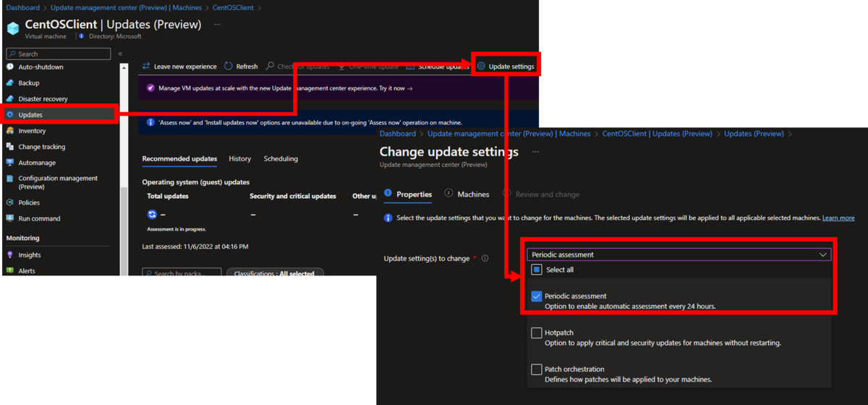Click the CentOSClient virtual machine cube icon
The height and width of the screenshot is (405, 868).
coord(13,28)
